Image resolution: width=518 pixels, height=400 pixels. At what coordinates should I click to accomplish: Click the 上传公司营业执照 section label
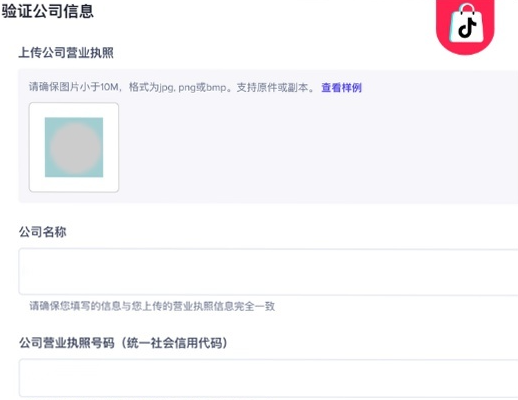[66, 53]
